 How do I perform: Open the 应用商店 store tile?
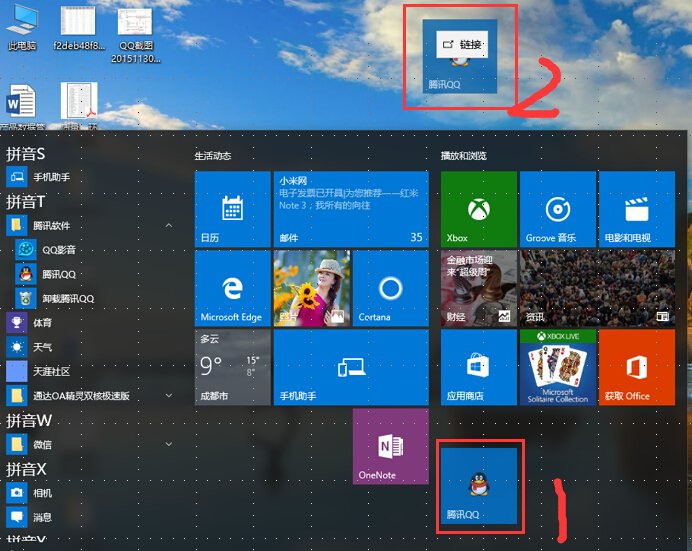pyautogui.click(x=479, y=367)
